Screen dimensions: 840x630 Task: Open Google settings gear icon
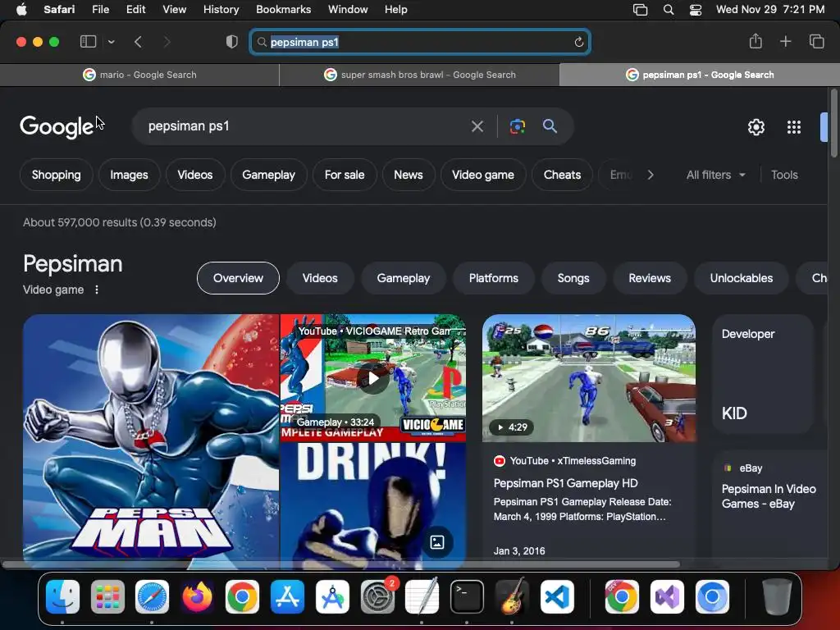[756, 127]
